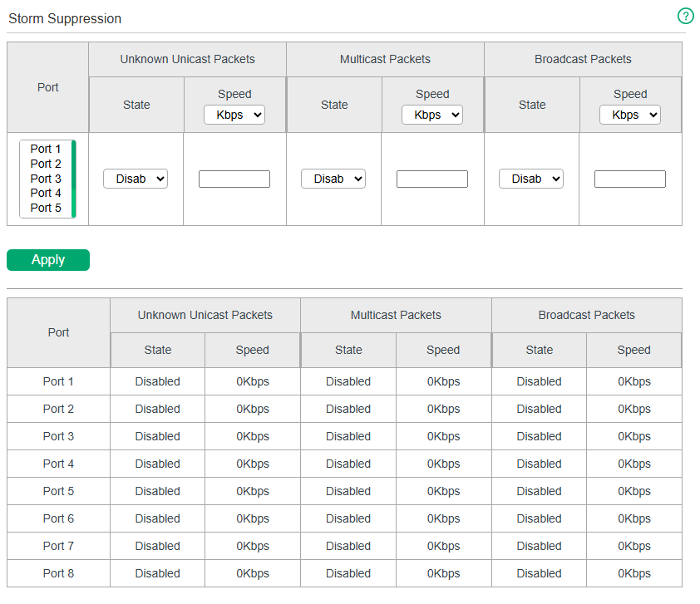Click Port 3 Broadcast Disabled state cell
The width and height of the screenshot is (700, 604).
[539, 436]
